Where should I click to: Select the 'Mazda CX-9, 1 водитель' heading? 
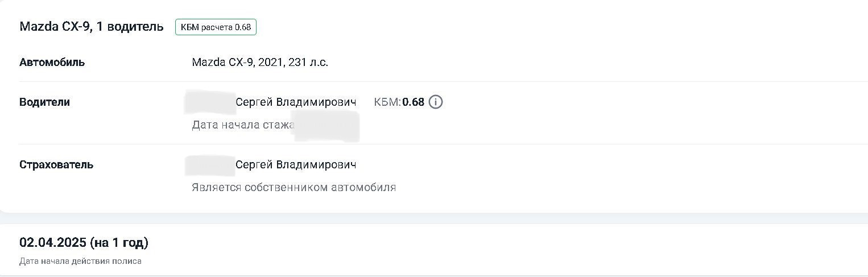[x=92, y=26]
